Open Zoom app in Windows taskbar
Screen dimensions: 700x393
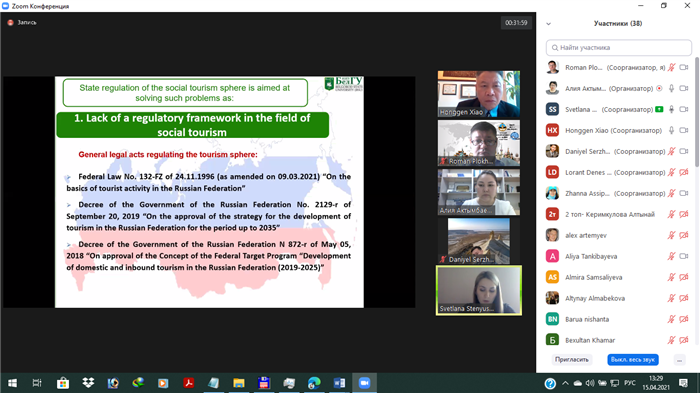(364, 383)
